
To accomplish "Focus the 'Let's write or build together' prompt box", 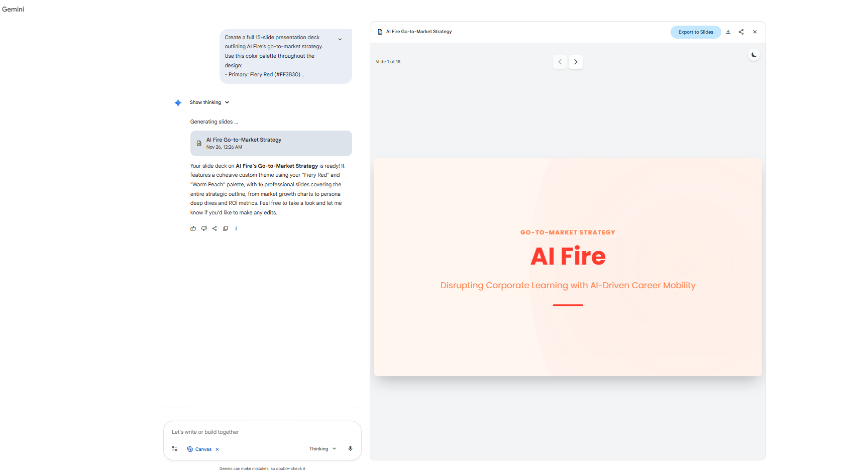I will pyautogui.click(x=262, y=432).
